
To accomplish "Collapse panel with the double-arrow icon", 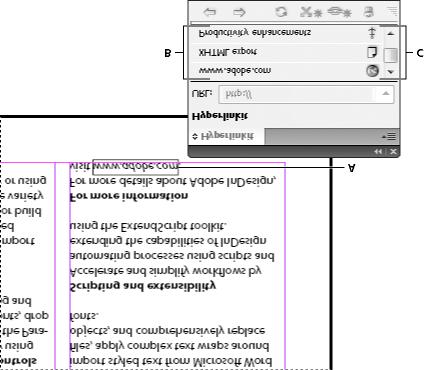I will 377,151.
